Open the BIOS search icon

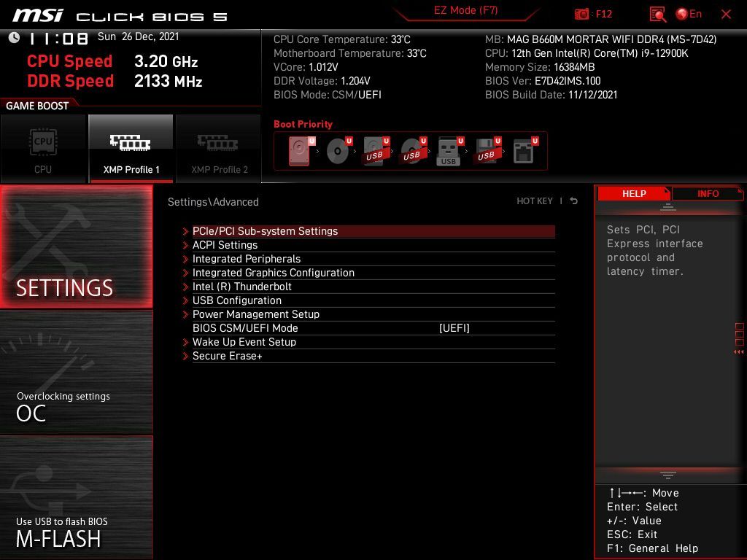pos(657,14)
